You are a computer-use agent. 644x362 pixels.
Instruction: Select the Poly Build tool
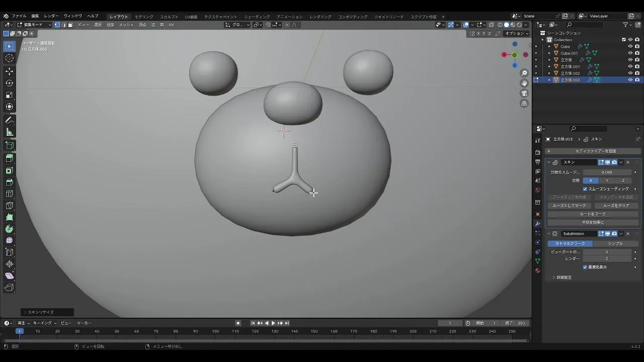coord(9,217)
